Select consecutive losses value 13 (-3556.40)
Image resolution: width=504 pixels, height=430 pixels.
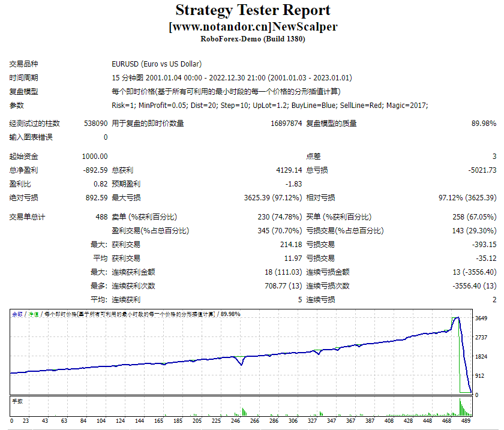(x=475, y=272)
